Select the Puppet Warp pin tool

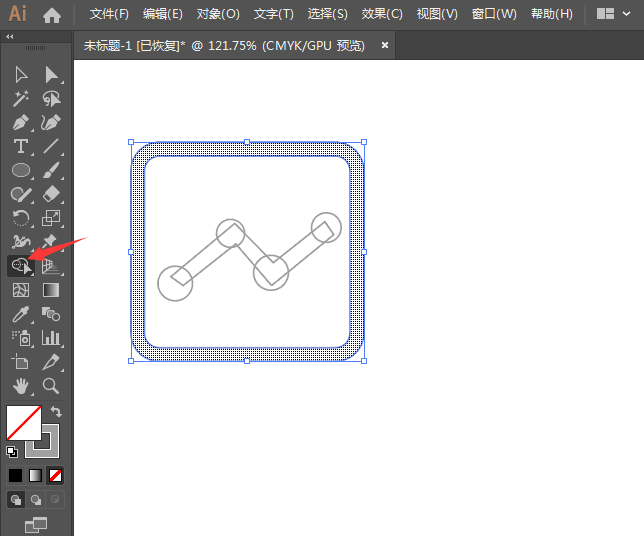(x=50, y=242)
